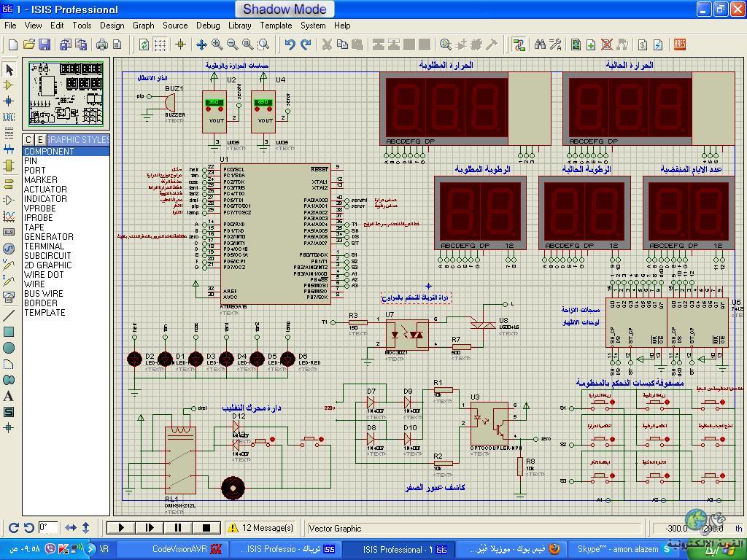Click the Pan (center at cursor) icon

point(201,44)
